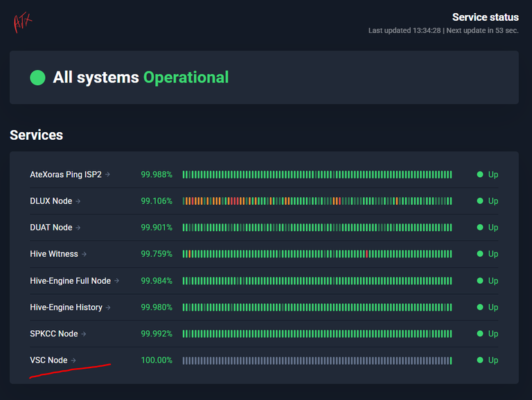Click the Up status text for DLUX Node
The image size is (532, 400).
coord(493,201)
